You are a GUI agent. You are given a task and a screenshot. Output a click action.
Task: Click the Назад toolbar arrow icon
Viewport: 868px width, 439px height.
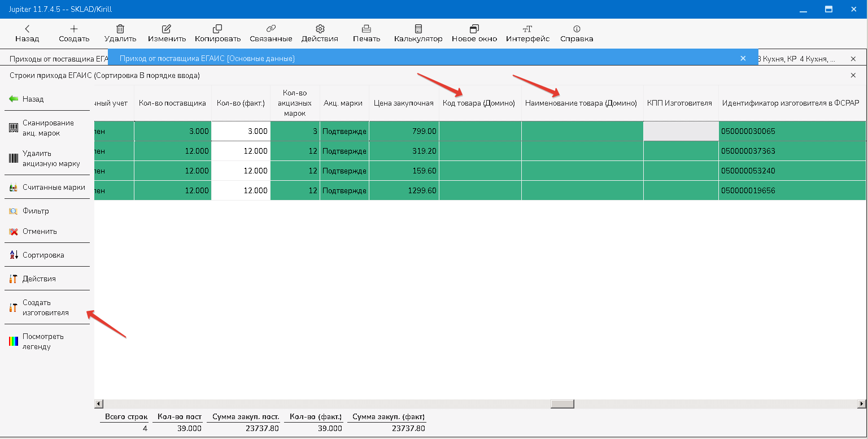coord(27,28)
